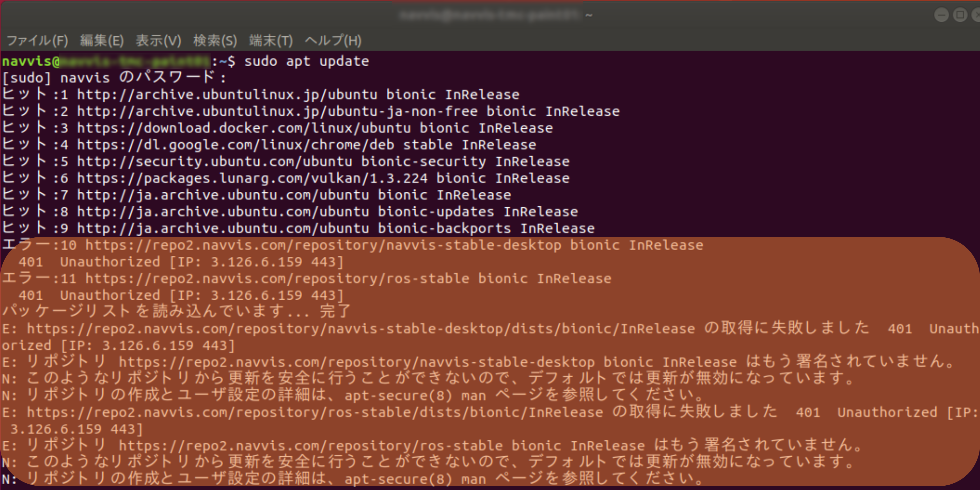Minimize the terminal window
Screen dimensions: 980x490
941,15
